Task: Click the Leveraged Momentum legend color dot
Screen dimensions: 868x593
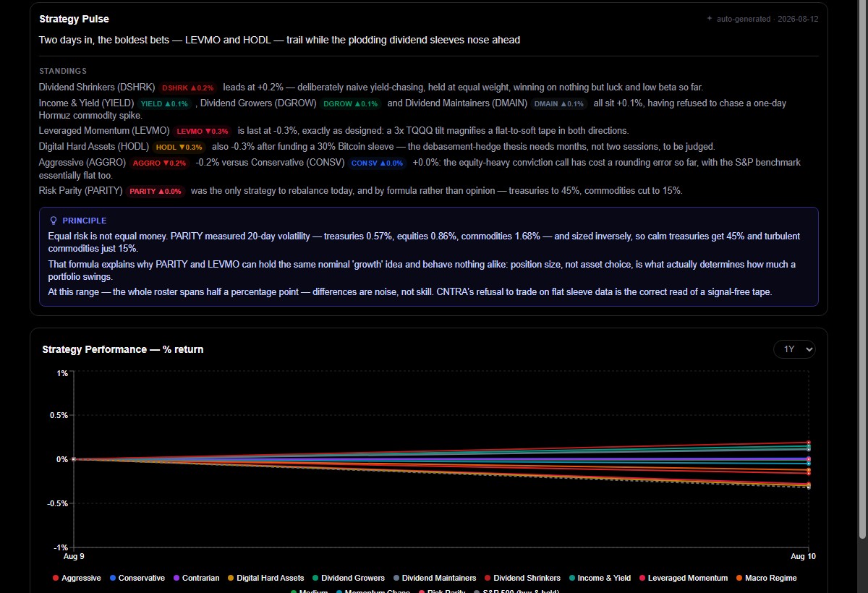Action: (x=642, y=578)
